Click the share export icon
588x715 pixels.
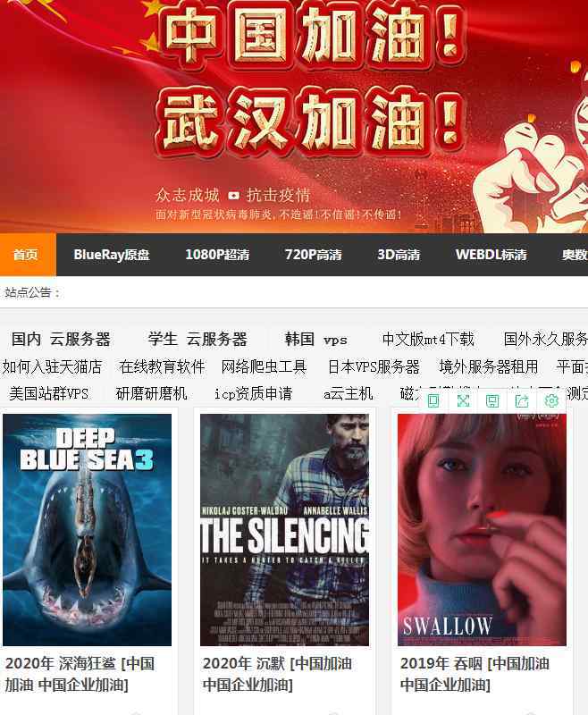click(522, 400)
